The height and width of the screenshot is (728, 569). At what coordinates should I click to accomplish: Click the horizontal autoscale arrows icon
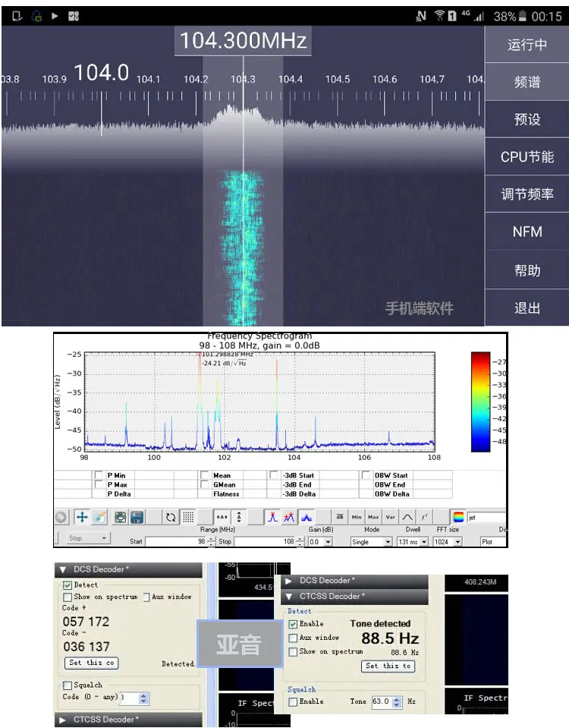[222, 517]
